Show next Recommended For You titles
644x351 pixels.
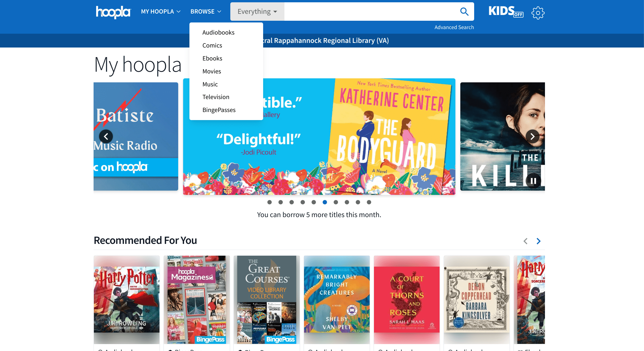click(538, 241)
